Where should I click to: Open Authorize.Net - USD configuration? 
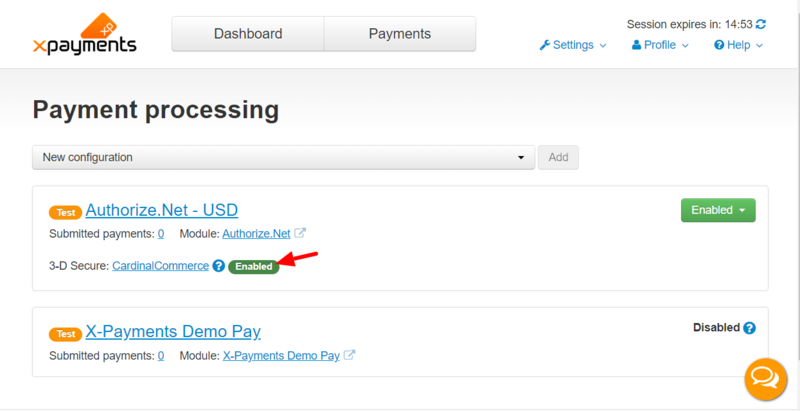pyautogui.click(x=162, y=210)
